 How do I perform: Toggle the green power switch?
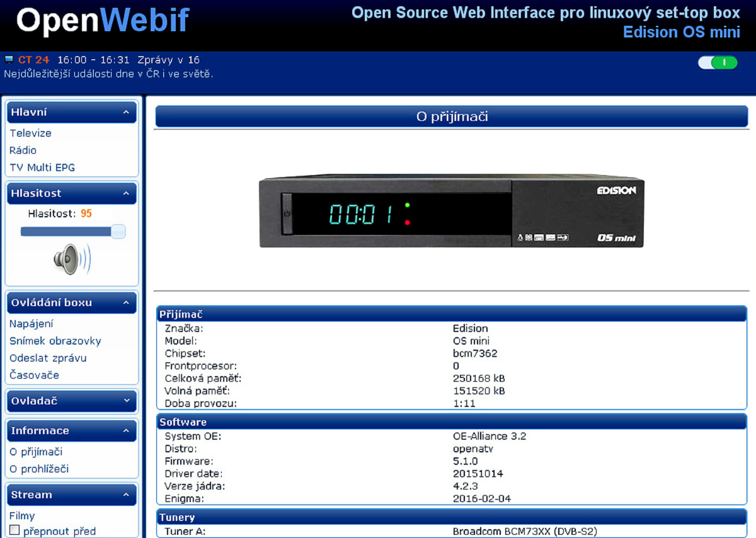pos(718,62)
